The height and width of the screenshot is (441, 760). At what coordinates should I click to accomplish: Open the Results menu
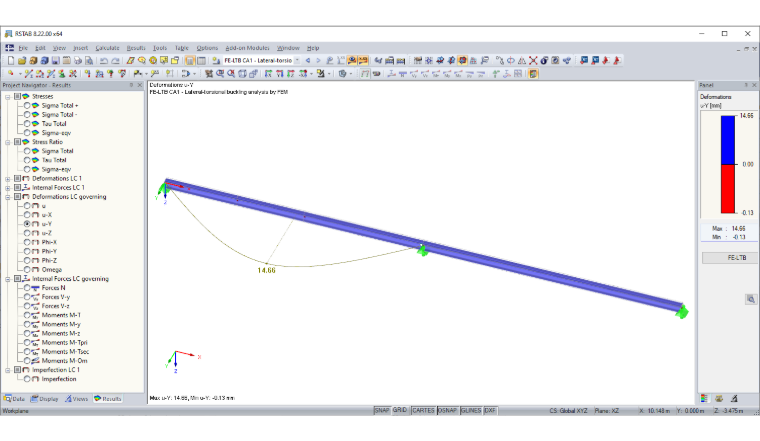[136, 48]
